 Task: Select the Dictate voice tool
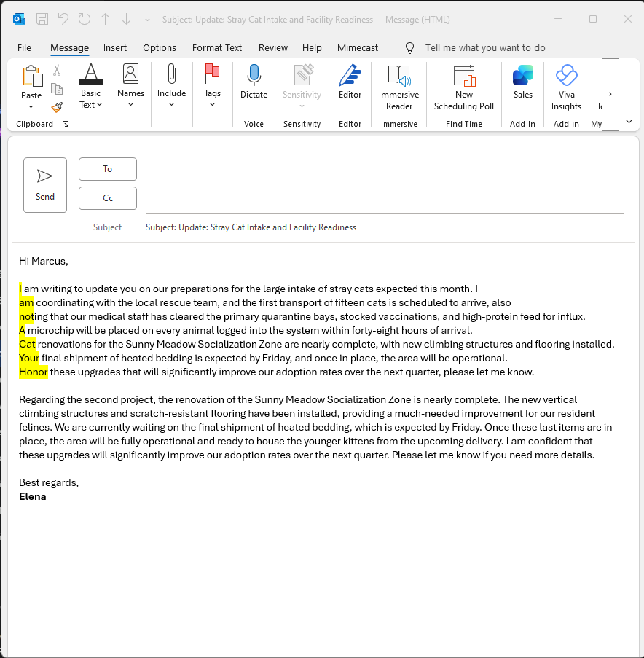click(254, 85)
